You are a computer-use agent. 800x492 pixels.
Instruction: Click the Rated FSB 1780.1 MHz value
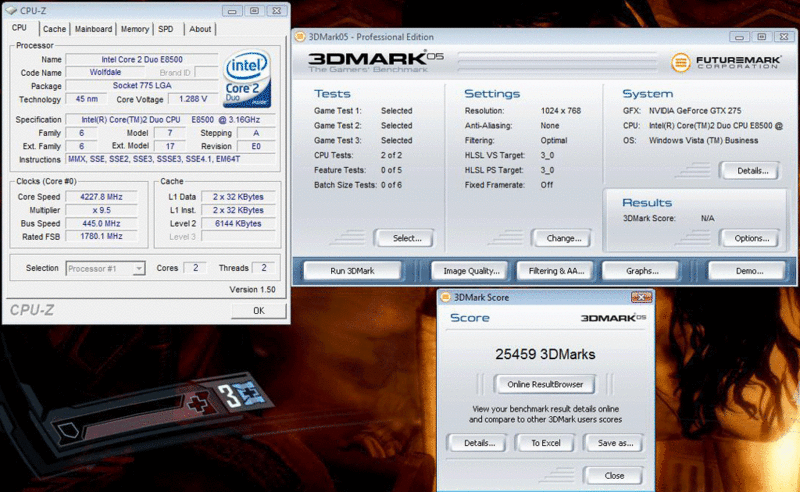pyautogui.click(x=101, y=236)
